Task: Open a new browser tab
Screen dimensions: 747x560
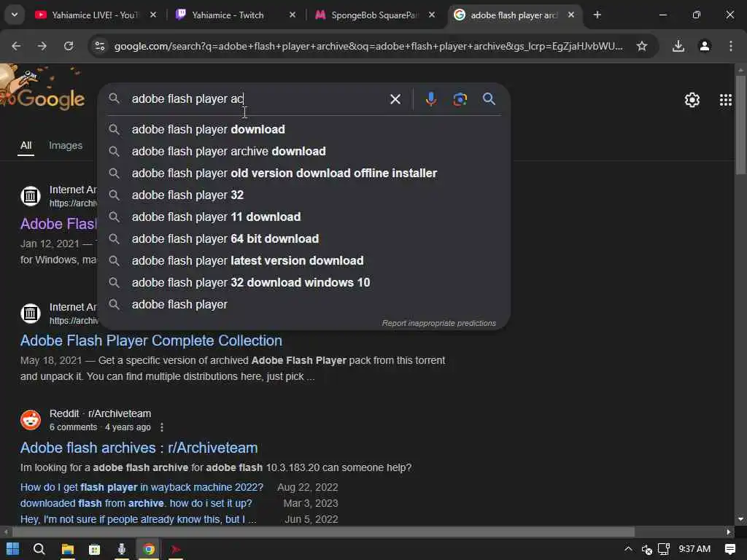Action: pyautogui.click(x=597, y=15)
